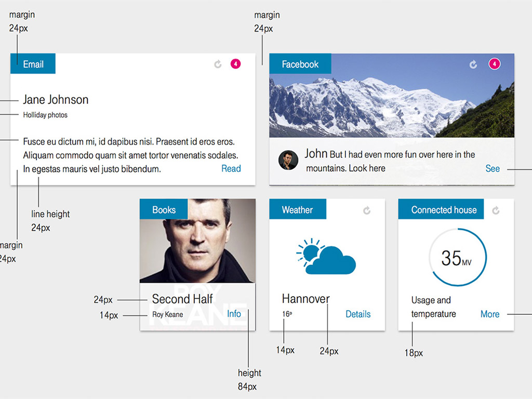Viewport: 532px width, 399px height.
Task: Click John's profile avatar
Action: (x=288, y=160)
